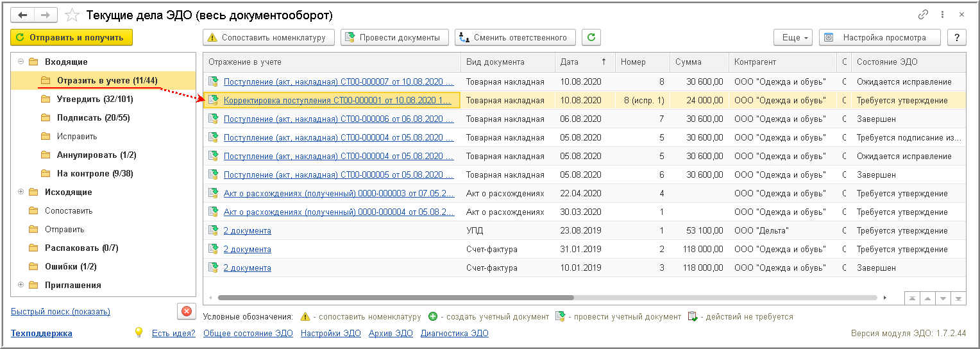Expand the Исходящие folder node
The width and height of the screenshot is (980, 349).
[21, 192]
